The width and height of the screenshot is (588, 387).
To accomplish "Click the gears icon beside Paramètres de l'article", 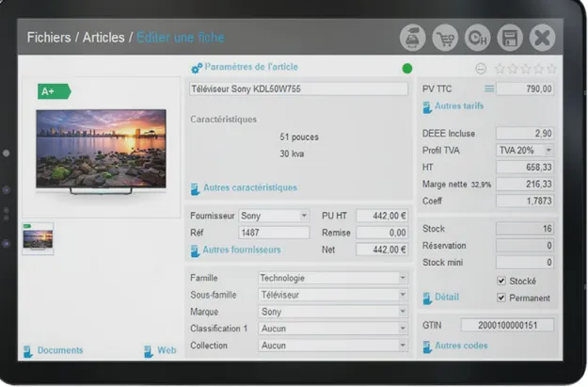I will pos(197,68).
